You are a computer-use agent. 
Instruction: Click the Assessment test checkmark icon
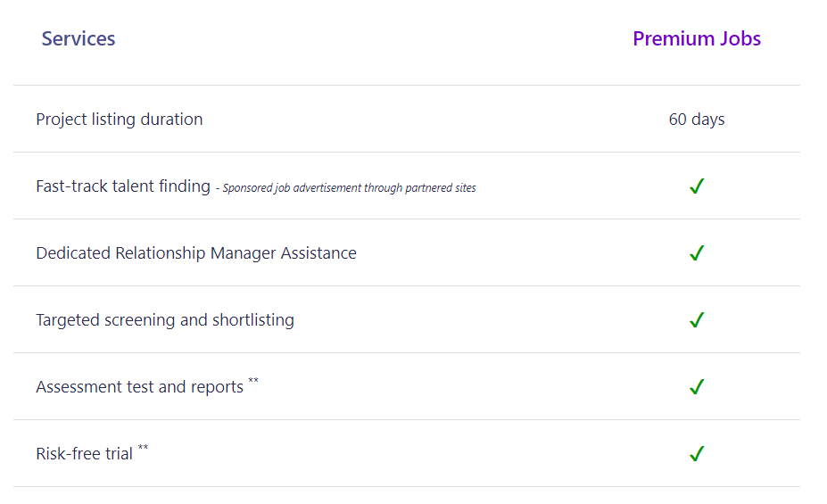(697, 387)
